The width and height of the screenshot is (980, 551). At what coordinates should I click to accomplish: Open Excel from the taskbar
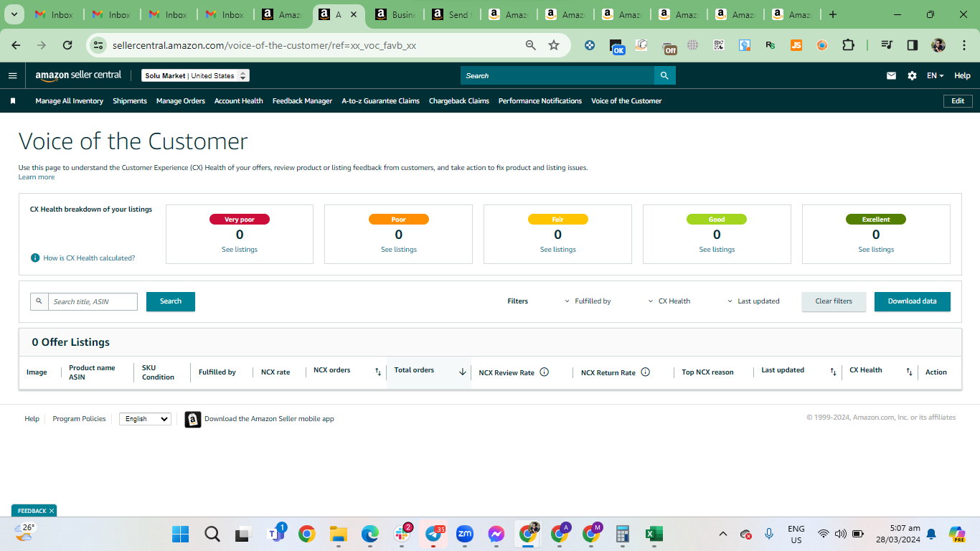[x=653, y=534]
